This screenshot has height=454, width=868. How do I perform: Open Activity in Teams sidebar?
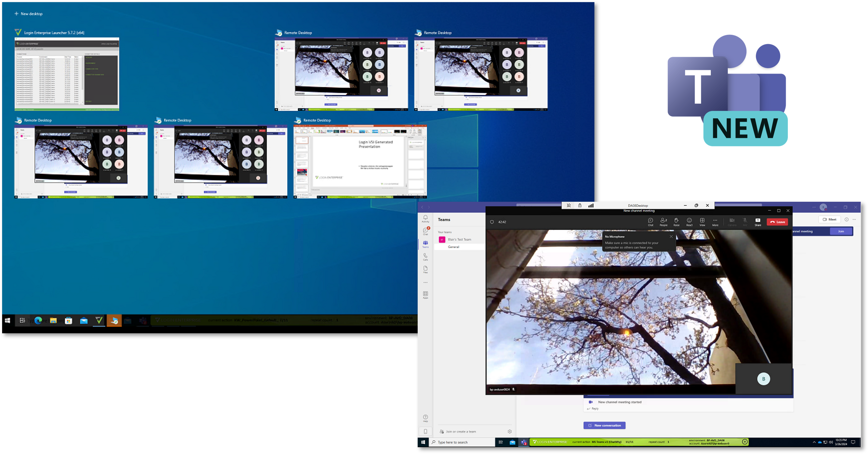[425, 219]
